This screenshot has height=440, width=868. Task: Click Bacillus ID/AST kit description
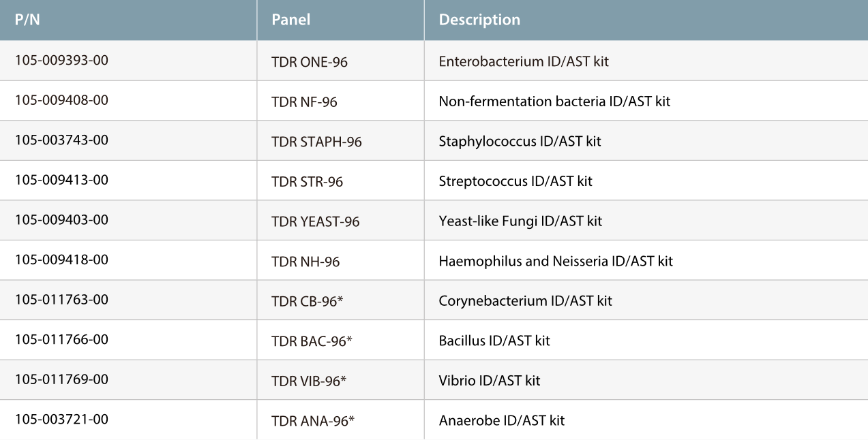pos(494,341)
